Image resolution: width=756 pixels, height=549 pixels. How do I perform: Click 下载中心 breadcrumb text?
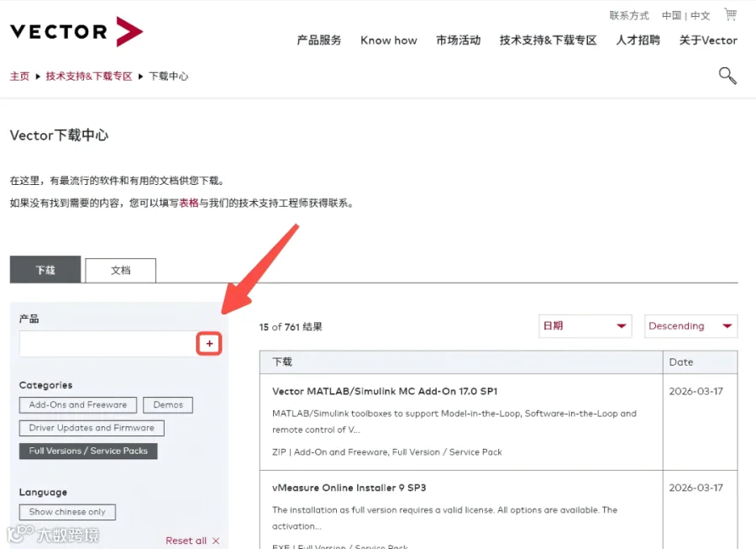pyautogui.click(x=168, y=77)
